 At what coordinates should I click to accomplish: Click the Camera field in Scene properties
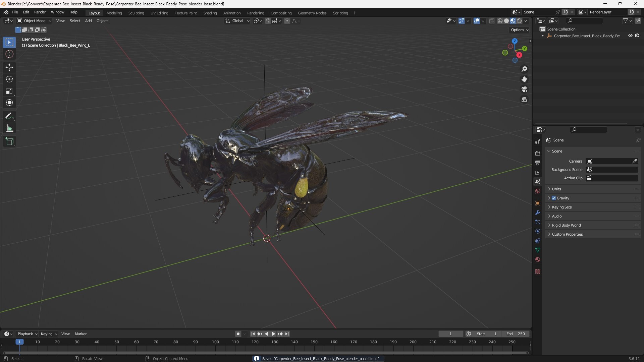[612, 161]
